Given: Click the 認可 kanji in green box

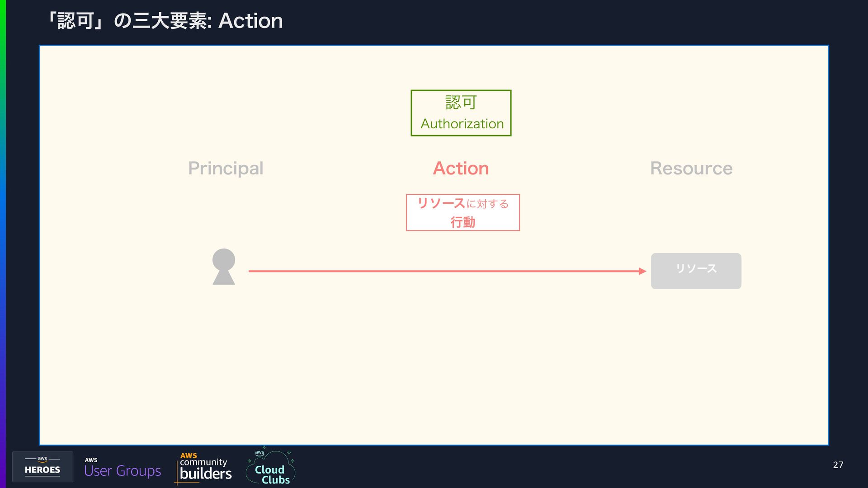Looking at the screenshot, I should pyautogui.click(x=461, y=102).
